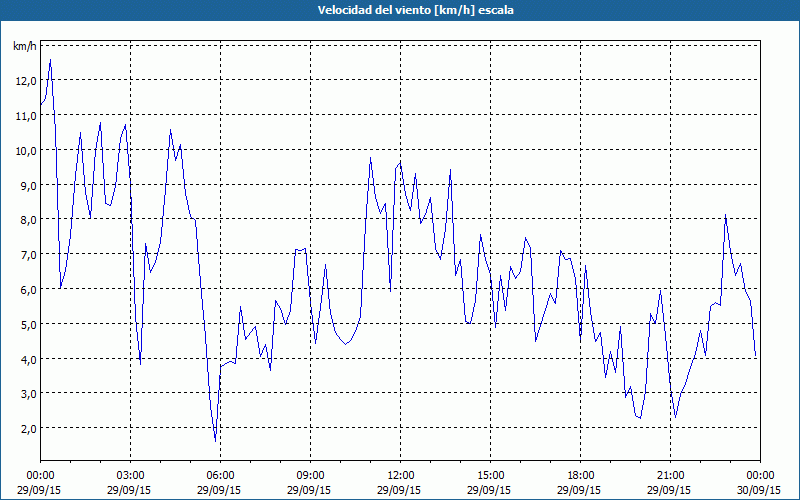Image resolution: width=800 pixels, height=500 pixels.
Task: Click the 10,0 y-axis label
Action: (26, 151)
